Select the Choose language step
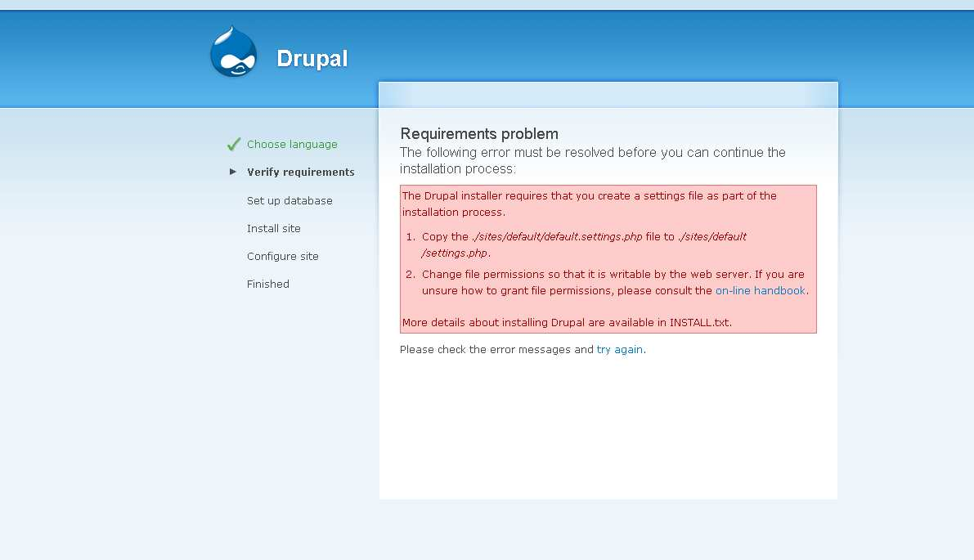Screen dimensions: 974x560 292,144
